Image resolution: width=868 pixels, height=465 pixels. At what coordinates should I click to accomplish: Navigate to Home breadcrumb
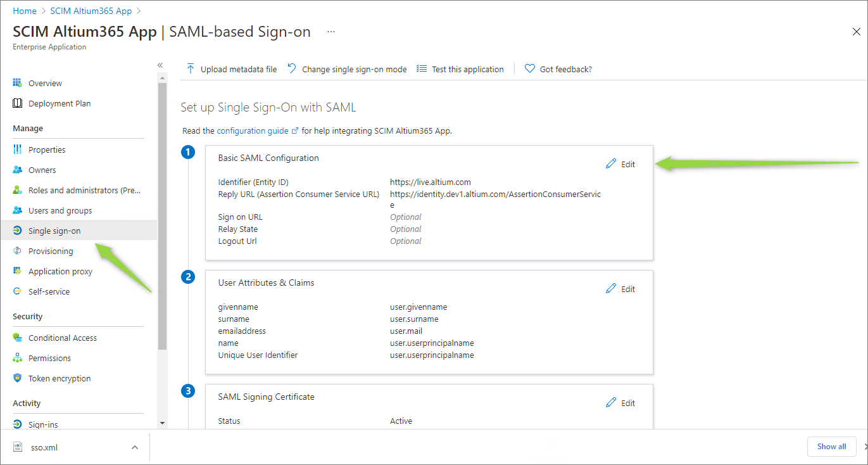click(25, 11)
